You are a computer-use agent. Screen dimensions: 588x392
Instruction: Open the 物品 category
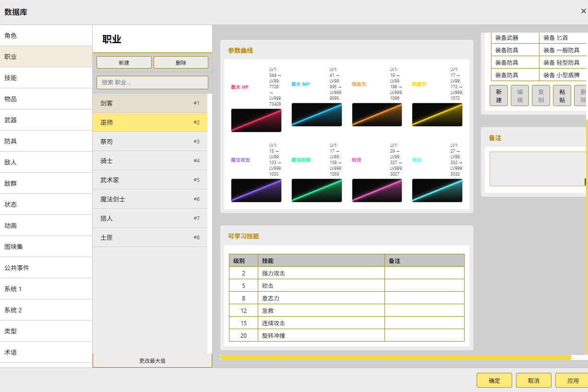click(x=46, y=99)
